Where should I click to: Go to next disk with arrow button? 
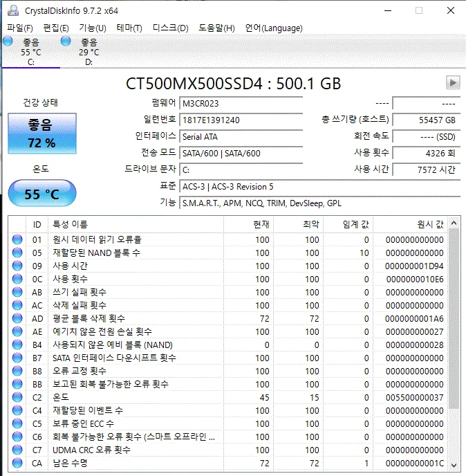(453, 82)
